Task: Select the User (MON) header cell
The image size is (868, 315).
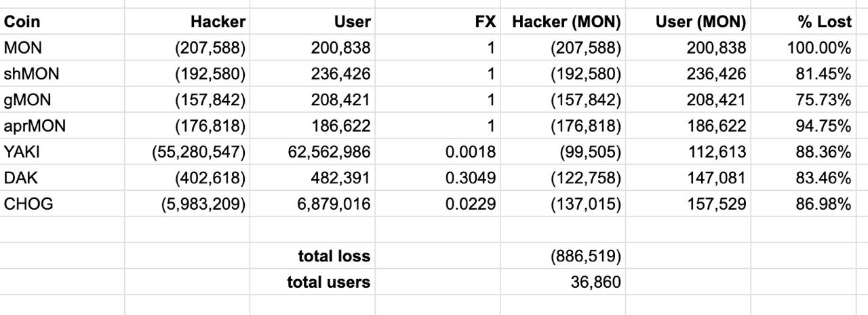Action: click(x=688, y=22)
